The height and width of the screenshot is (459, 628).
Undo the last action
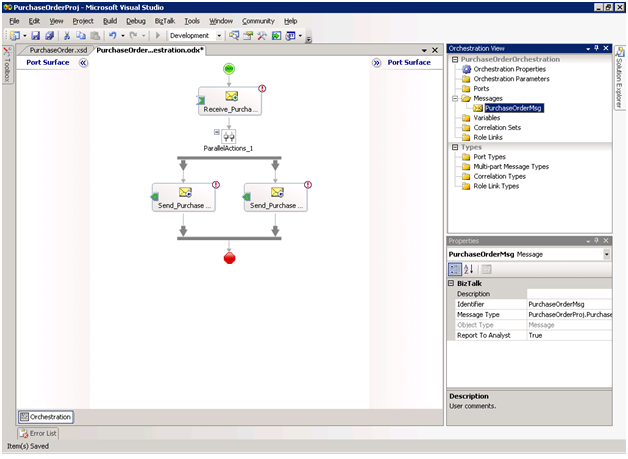[113, 36]
